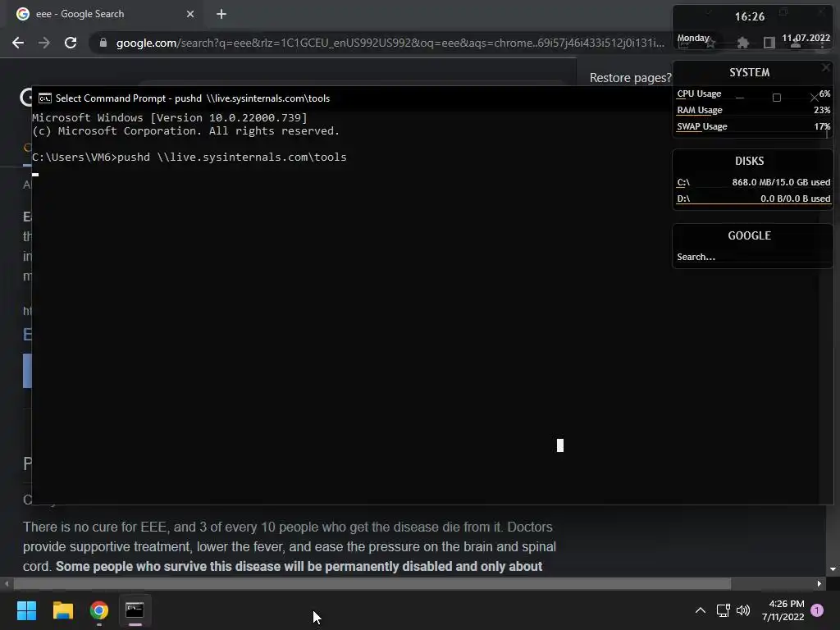This screenshot has width=840, height=630.
Task: Close the Command Prompt window
Action: click(x=815, y=98)
